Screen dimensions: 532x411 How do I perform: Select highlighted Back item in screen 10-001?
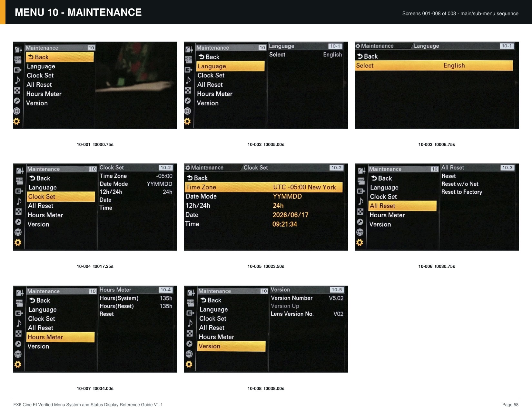click(x=60, y=57)
